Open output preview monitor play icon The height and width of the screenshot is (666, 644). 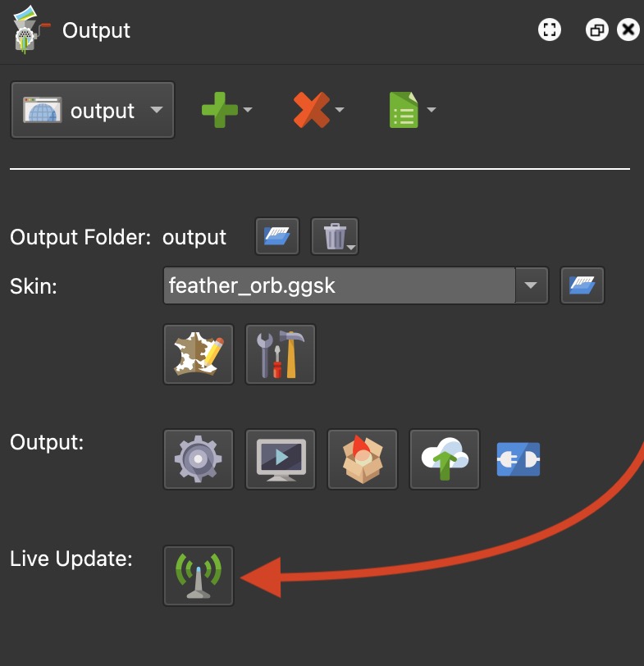(281, 459)
